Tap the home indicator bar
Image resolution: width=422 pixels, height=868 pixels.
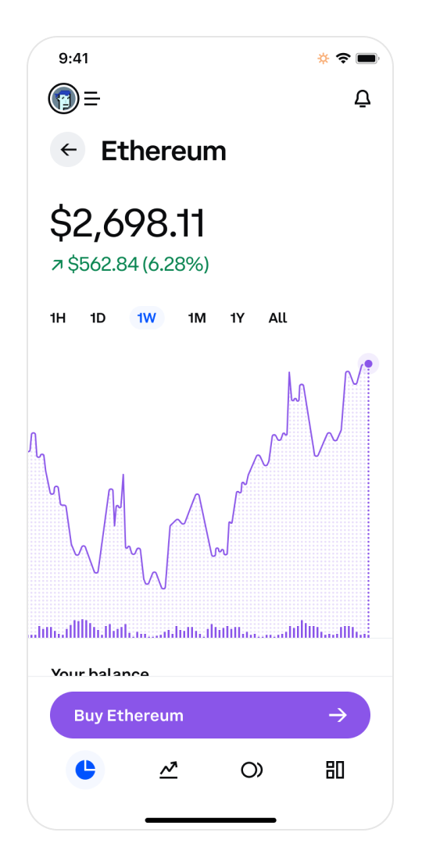(211, 820)
